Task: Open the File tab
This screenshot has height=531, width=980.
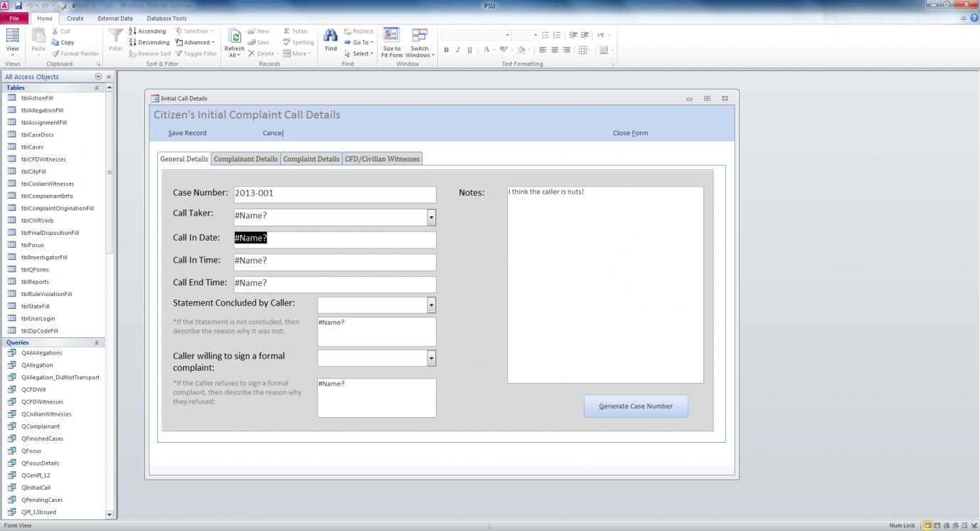Action: (x=14, y=19)
